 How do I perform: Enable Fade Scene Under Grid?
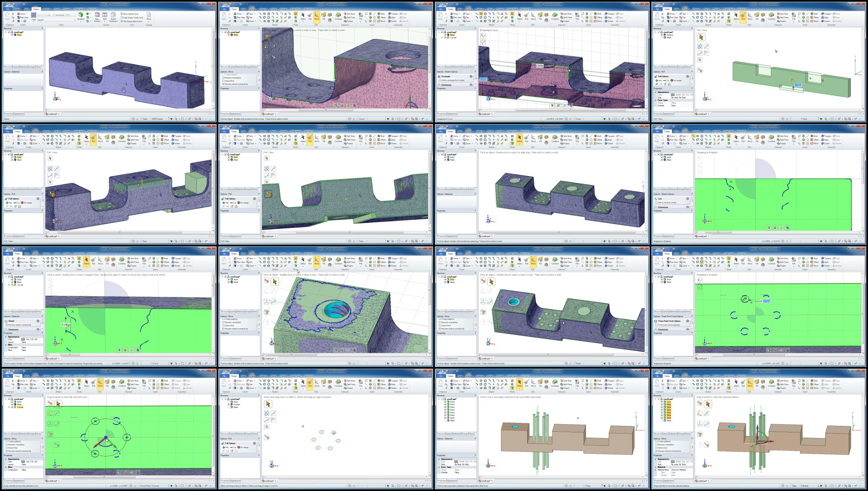pyautogui.click(x=122, y=18)
